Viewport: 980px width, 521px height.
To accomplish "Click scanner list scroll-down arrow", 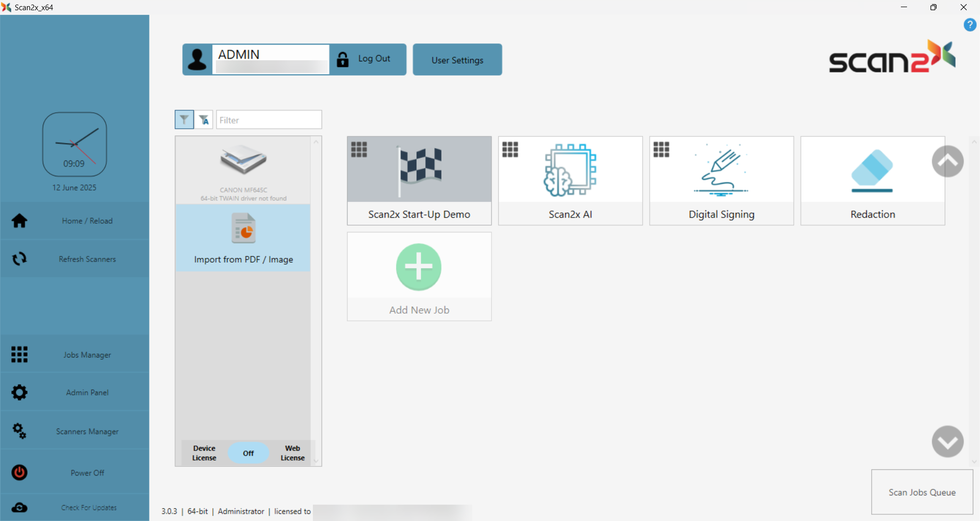I will pos(316,461).
